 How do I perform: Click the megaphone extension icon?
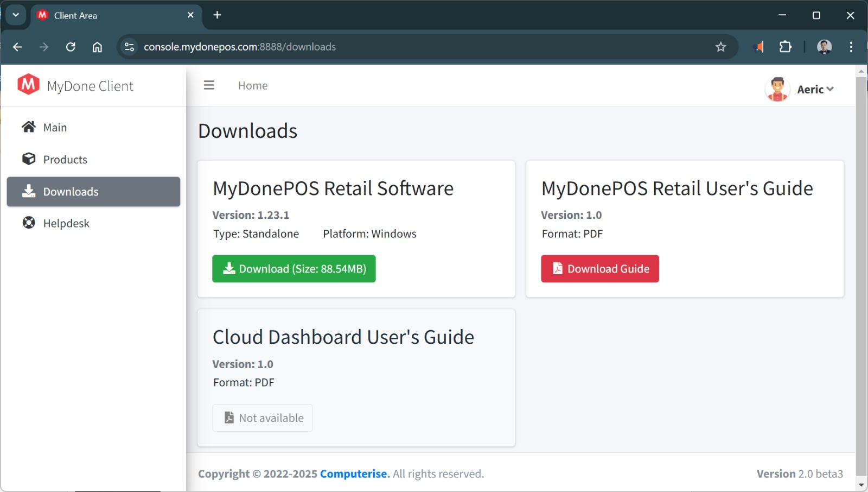[760, 47]
